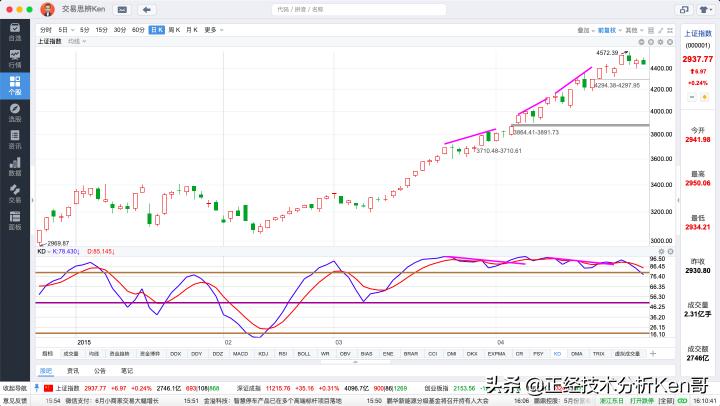Click the minus button under +0.24%
Screen dimensions: 720x406
coord(692,97)
